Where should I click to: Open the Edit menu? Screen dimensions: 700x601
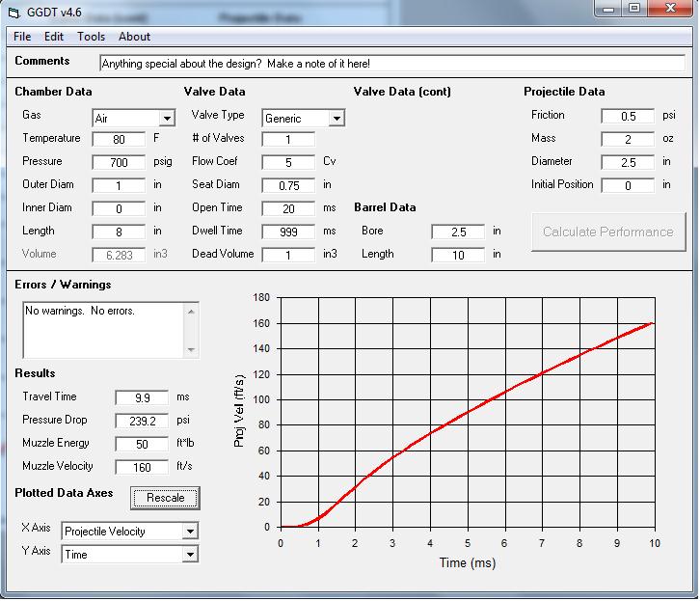54,37
